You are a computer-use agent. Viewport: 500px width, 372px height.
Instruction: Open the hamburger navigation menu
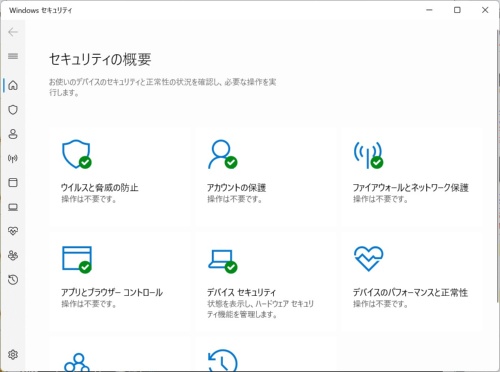(x=13, y=56)
